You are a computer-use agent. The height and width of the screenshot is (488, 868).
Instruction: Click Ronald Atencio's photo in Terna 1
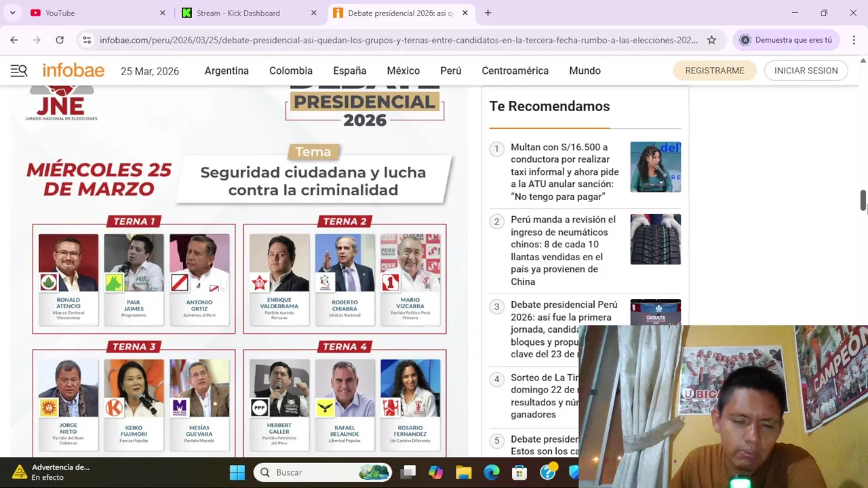click(68, 263)
